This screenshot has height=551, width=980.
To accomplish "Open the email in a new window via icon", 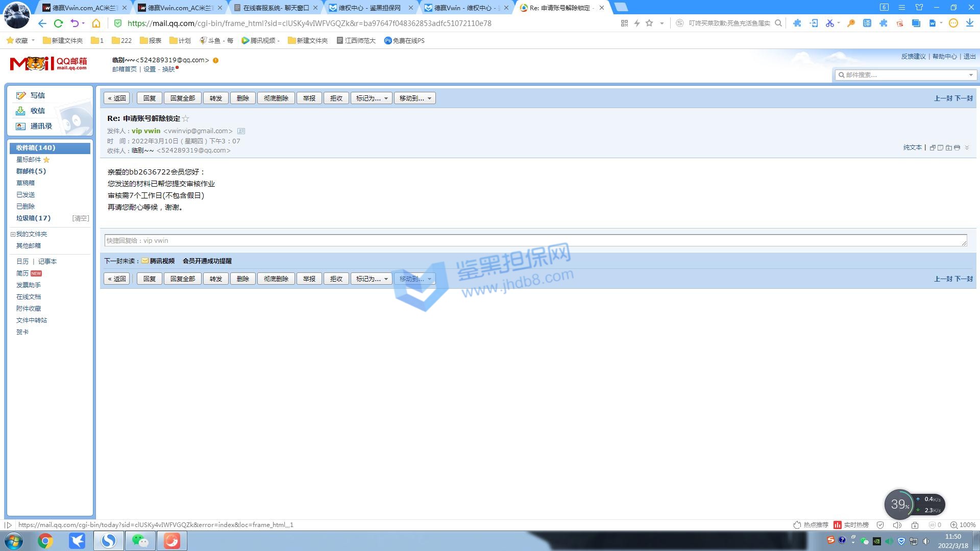I will point(933,147).
